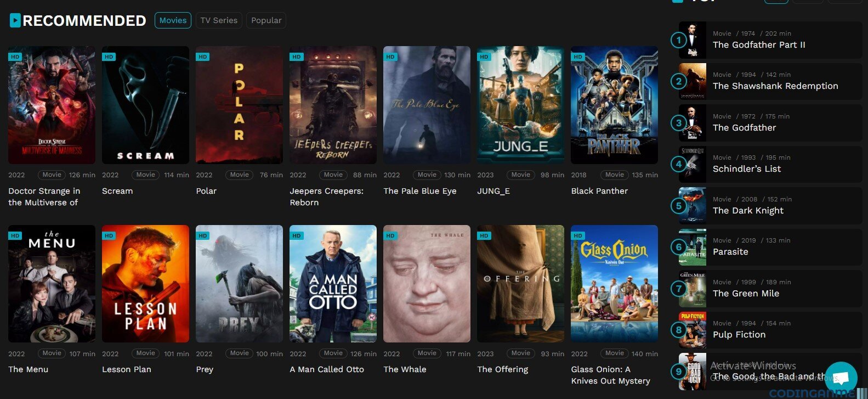Click Pulp Fiction small thumbnail
868x399 pixels.
click(x=693, y=330)
